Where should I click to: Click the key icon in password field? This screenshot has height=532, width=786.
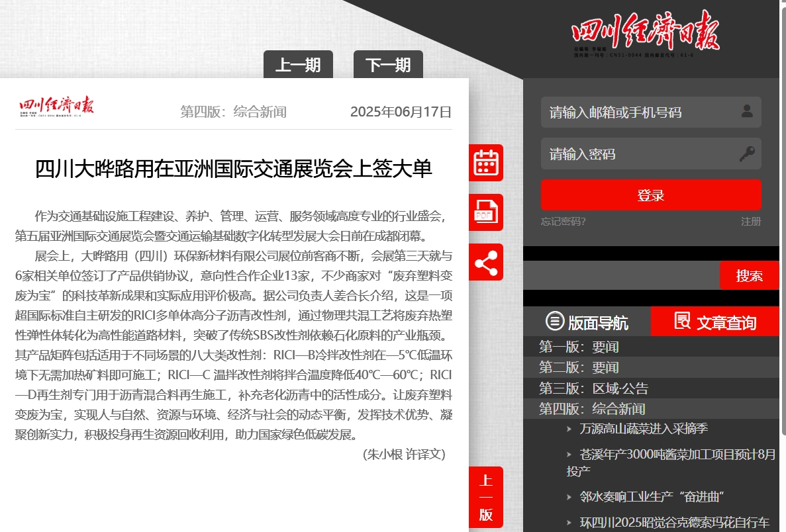tap(747, 154)
